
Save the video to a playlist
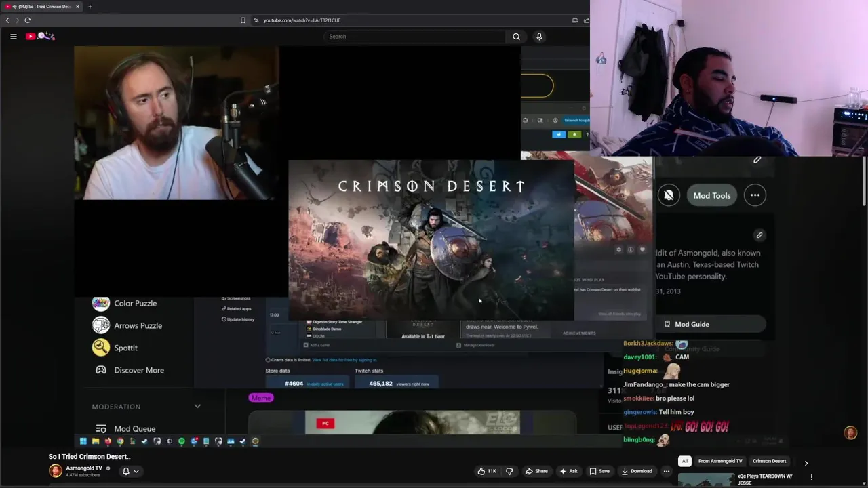(599, 471)
